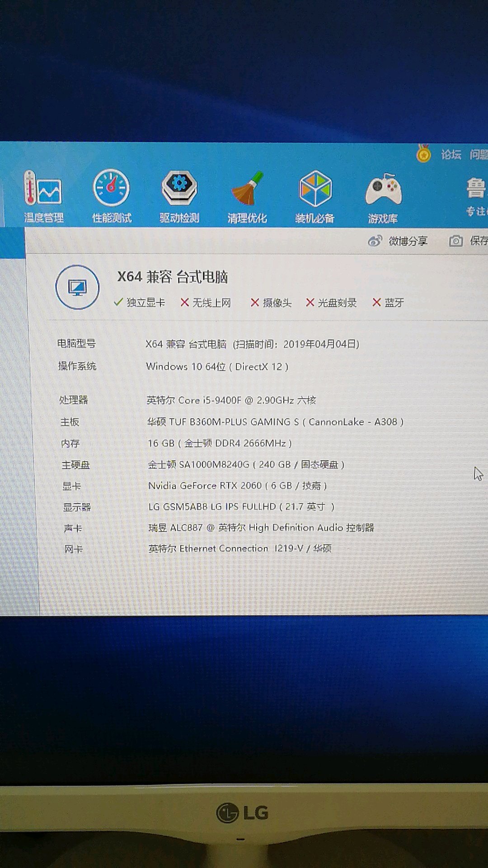Click the LG IPS FULLHD monitor value
Viewport: 488px width, 868px height.
coord(242,507)
